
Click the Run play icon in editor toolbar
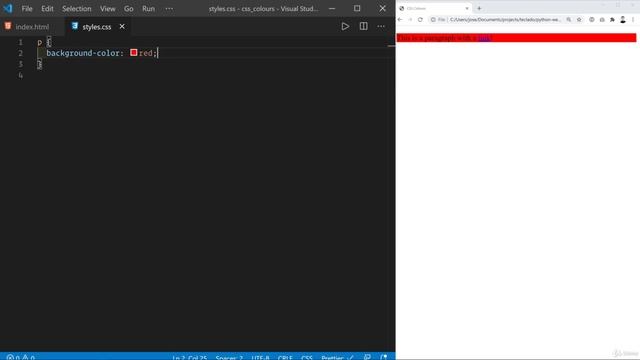(345, 27)
